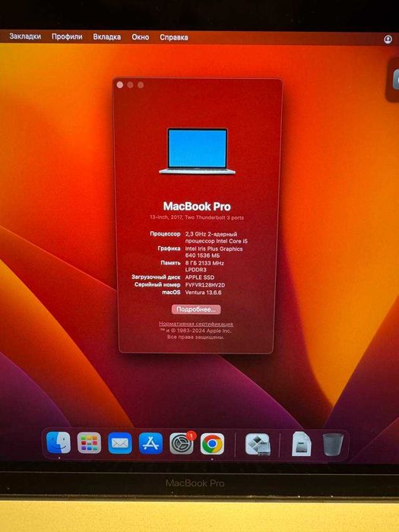This screenshot has width=399, height=532.
Task: Open the Справка menu
Action: pyautogui.click(x=174, y=37)
